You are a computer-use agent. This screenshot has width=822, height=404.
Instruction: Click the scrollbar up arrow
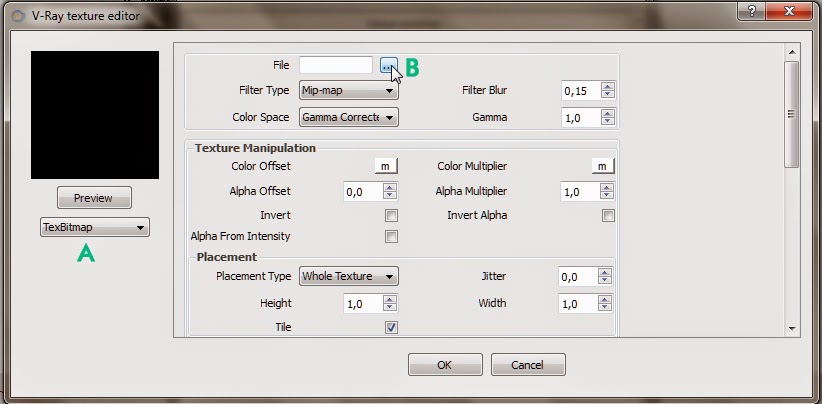[792, 52]
